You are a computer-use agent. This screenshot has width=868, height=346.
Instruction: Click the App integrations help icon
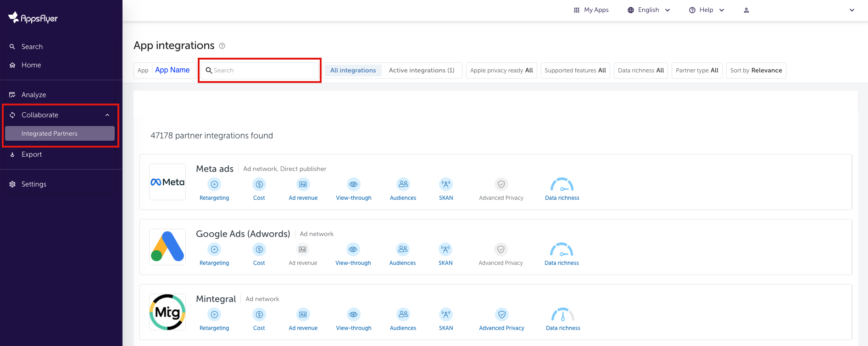click(222, 46)
